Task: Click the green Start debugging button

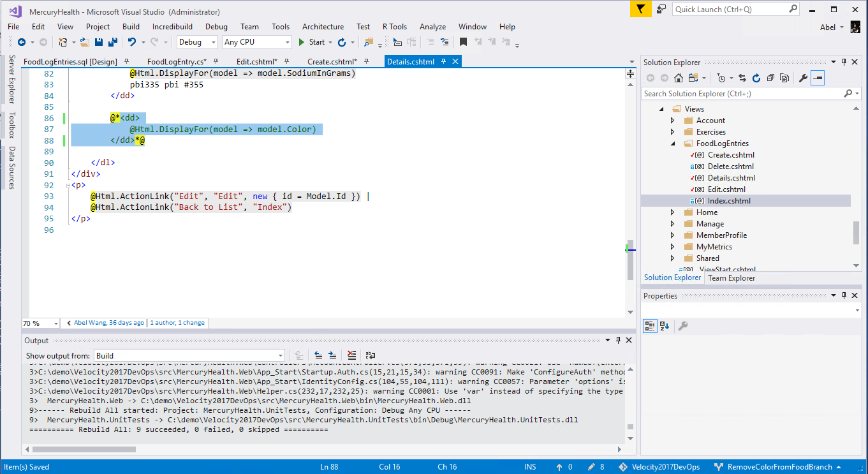Action: coord(312,42)
